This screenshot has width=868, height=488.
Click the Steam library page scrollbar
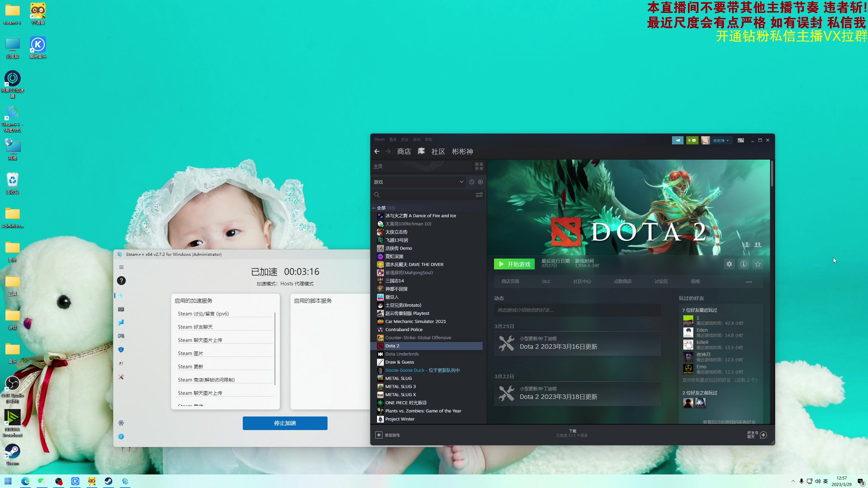click(x=772, y=174)
